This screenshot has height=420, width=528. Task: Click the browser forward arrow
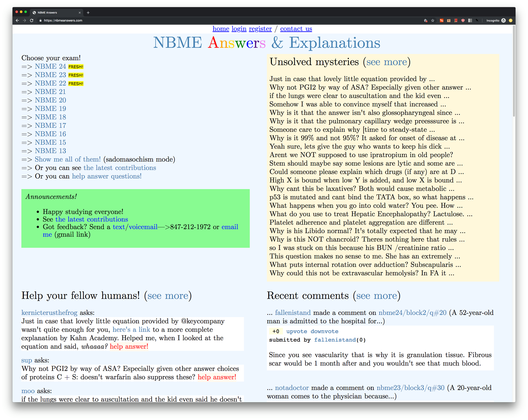tap(24, 21)
